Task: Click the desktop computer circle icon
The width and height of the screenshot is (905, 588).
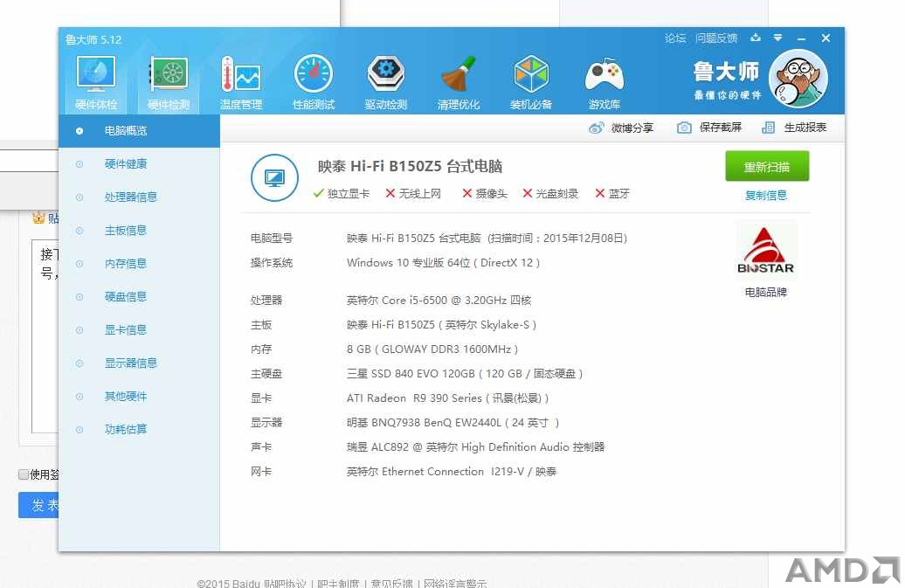Action: coord(274,177)
